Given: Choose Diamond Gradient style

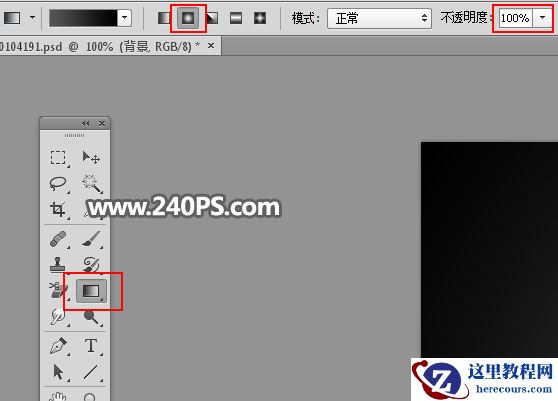Looking at the screenshot, I should [260, 18].
